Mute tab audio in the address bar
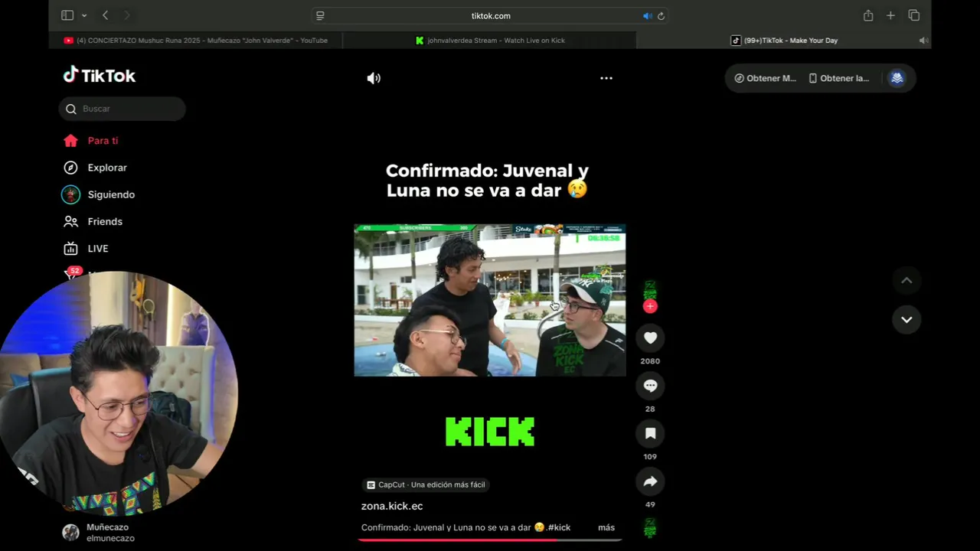 647,15
